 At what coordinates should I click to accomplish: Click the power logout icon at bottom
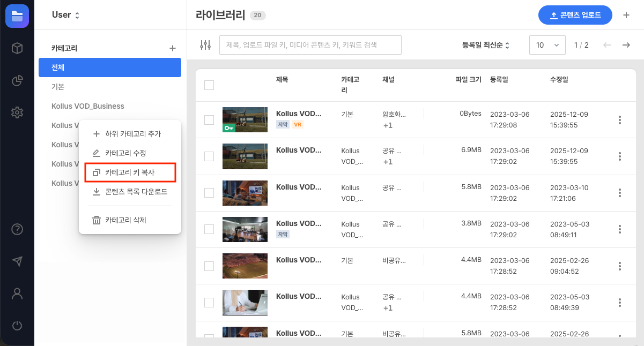point(17,326)
